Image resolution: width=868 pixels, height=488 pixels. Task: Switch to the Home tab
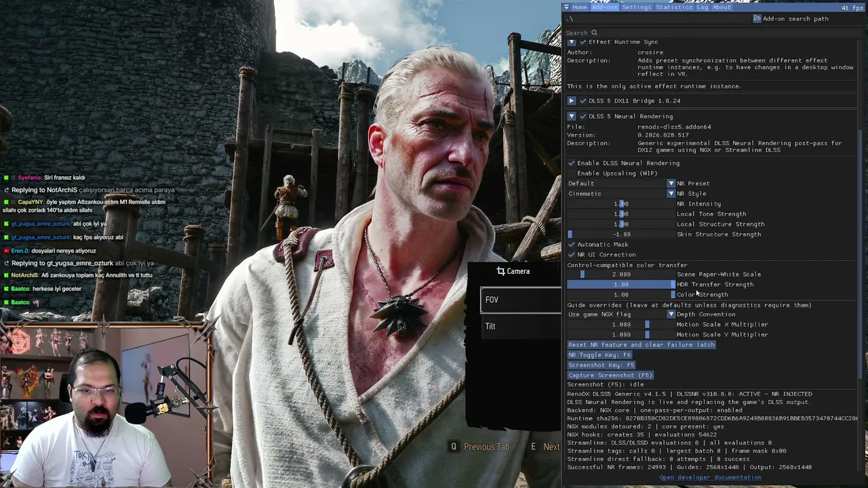(x=579, y=7)
